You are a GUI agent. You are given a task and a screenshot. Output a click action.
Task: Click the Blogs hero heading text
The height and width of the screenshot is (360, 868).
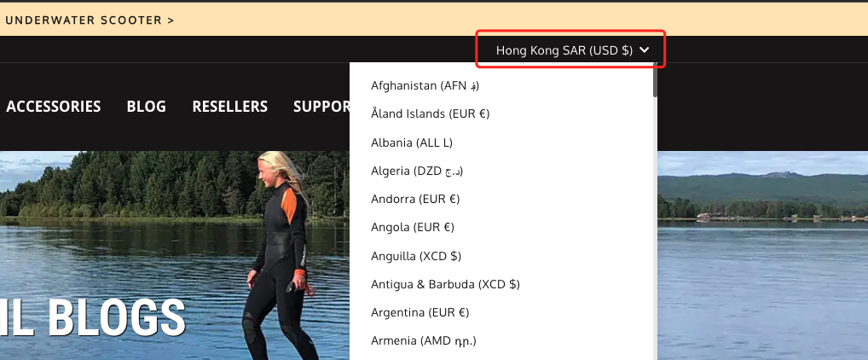tap(92, 318)
